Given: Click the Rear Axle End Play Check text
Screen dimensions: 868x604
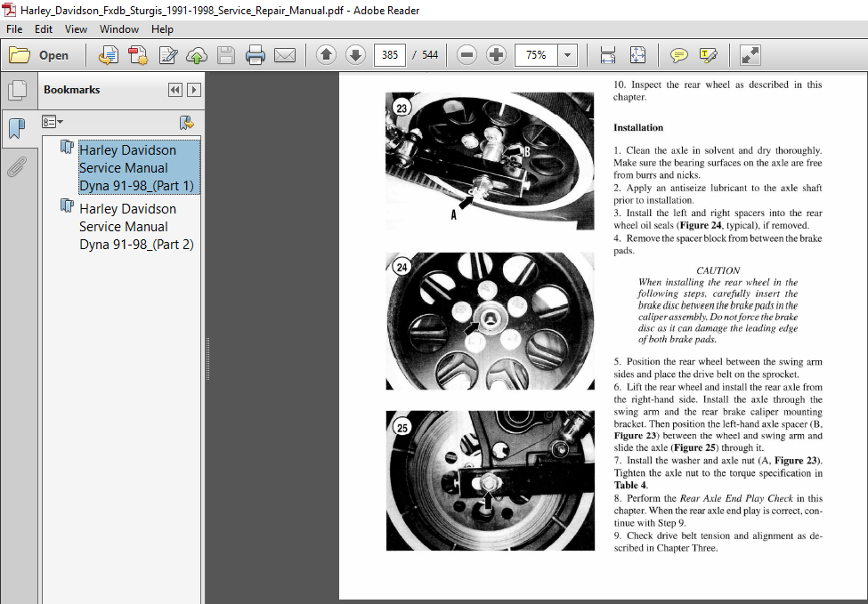Looking at the screenshot, I should pos(736,498).
